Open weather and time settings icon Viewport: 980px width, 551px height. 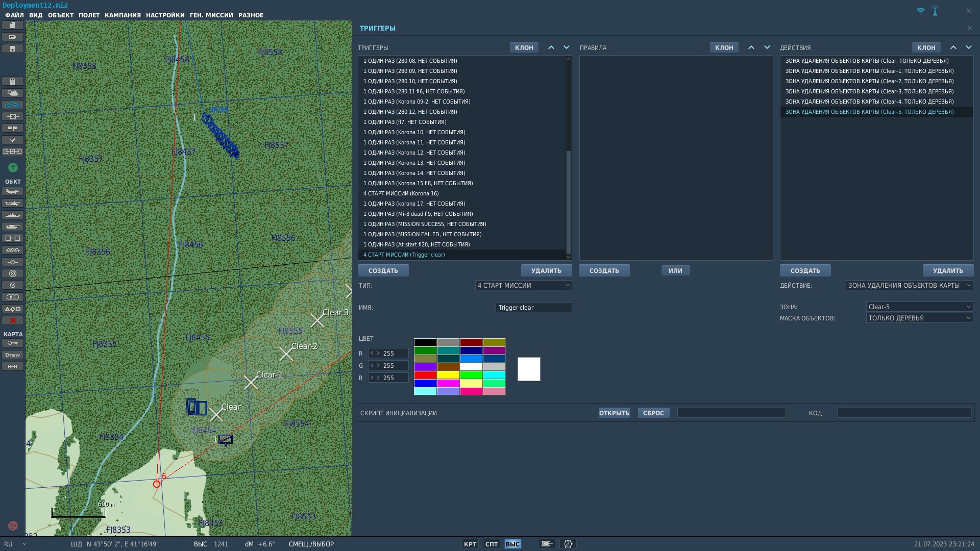click(13, 93)
